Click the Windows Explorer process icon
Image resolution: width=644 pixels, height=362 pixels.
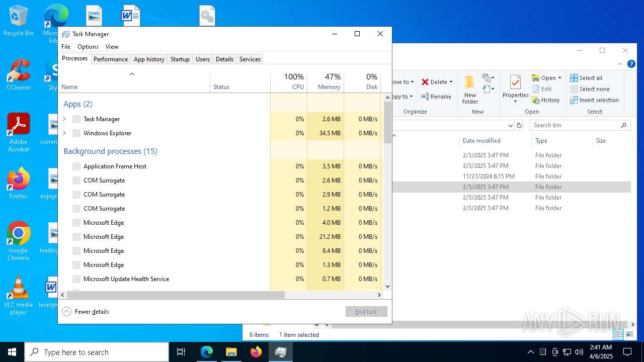76,133
